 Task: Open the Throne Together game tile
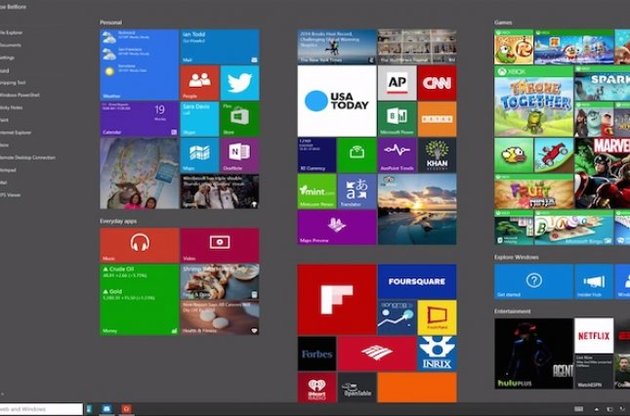(534, 99)
